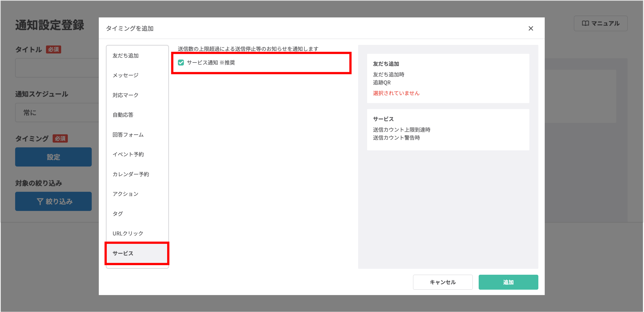Focus the タイトル input field

coord(57,68)
